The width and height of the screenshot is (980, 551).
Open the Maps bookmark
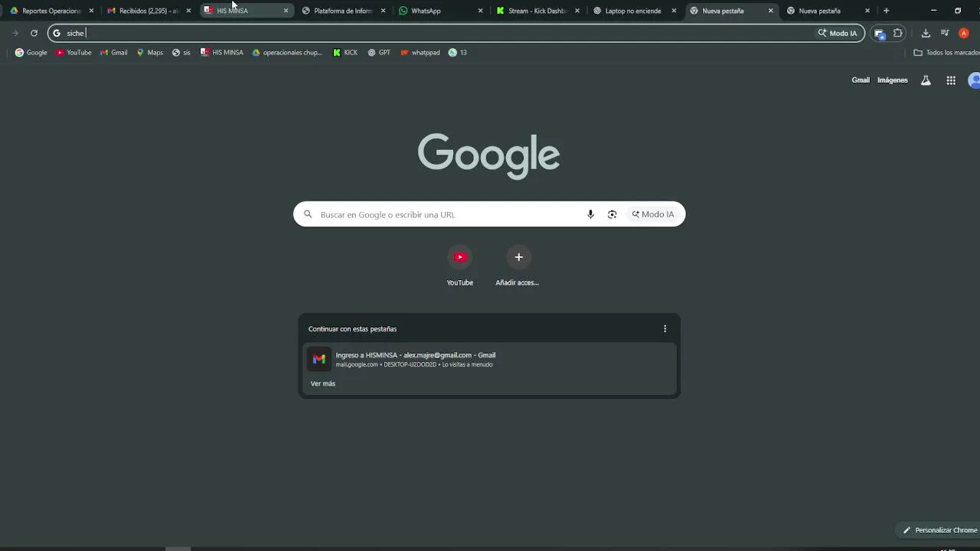[150, 53]
